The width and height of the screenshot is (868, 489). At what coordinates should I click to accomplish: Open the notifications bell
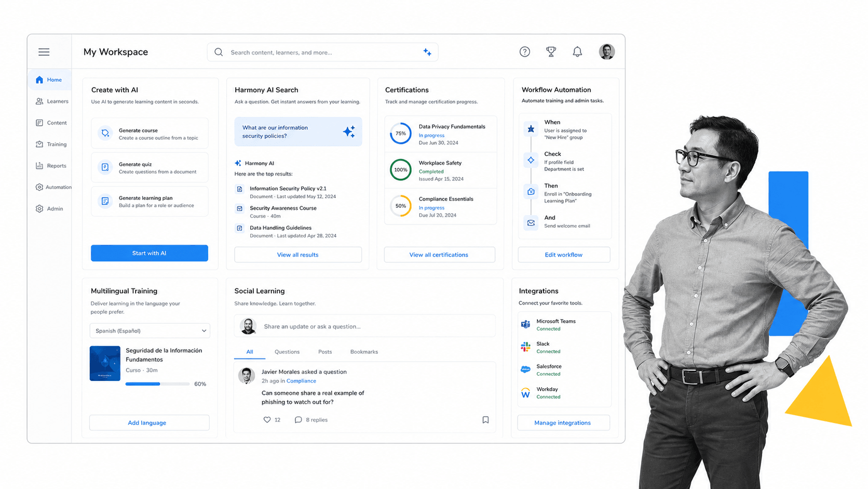577,51
